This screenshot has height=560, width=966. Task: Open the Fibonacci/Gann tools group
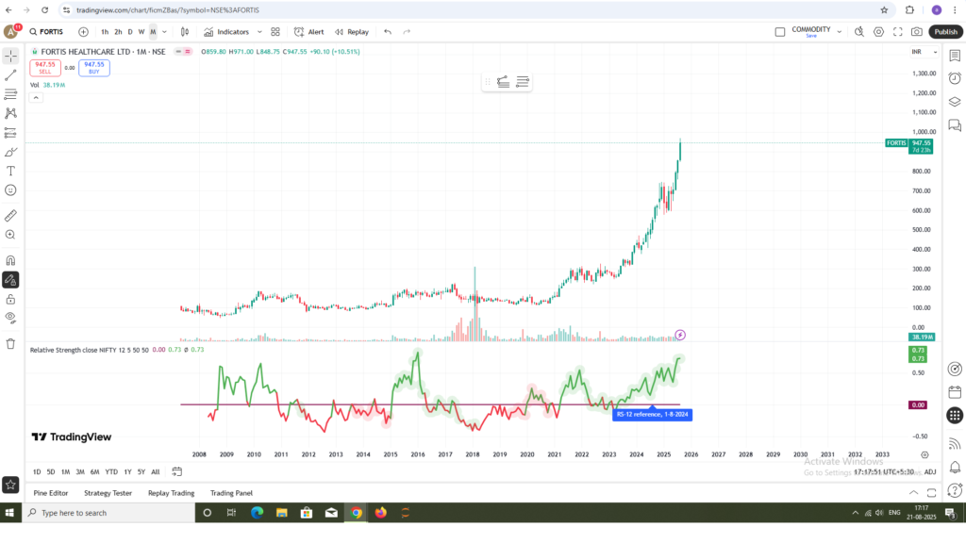click(10, 94)
